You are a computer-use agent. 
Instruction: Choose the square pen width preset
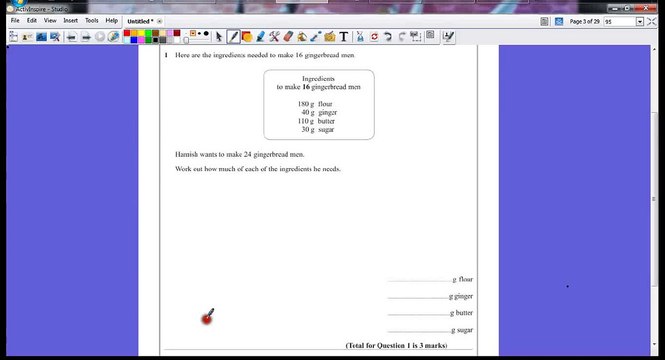coord(193,33)
